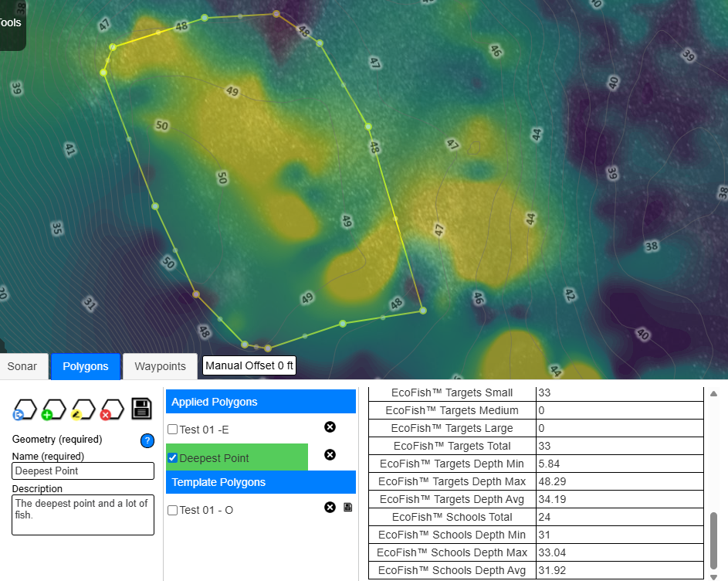Uncheck the Deepest Point polygon checkbox
Image resolution: width=728 pixels, height=581 pixels.
pyautogui.click(x=173, y=458)
